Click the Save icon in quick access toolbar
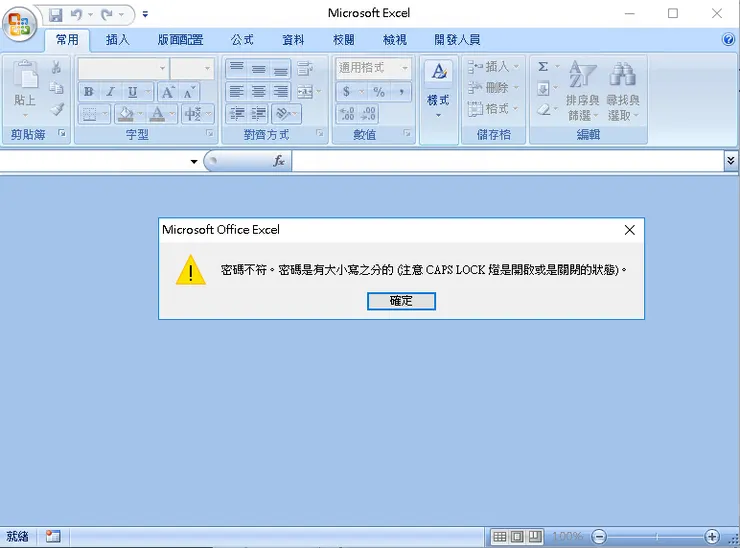The height and width of the screenshot is (548, 740). pyautogui.click(x=56, y=15)
